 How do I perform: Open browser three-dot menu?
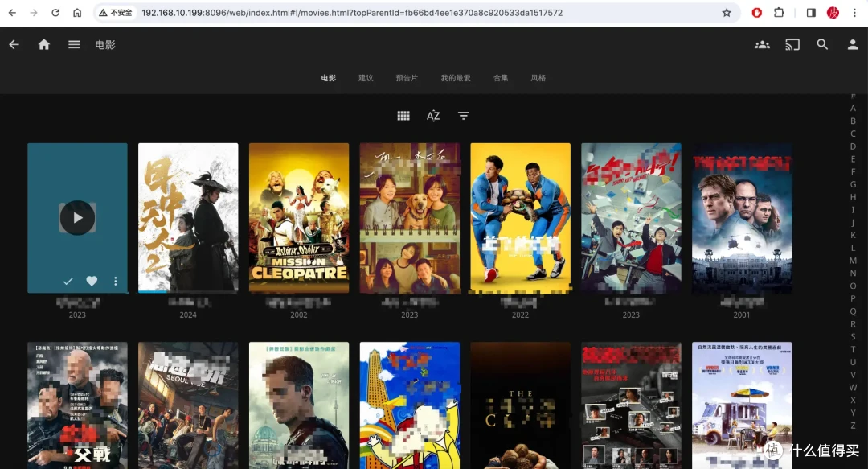(854, 13)
